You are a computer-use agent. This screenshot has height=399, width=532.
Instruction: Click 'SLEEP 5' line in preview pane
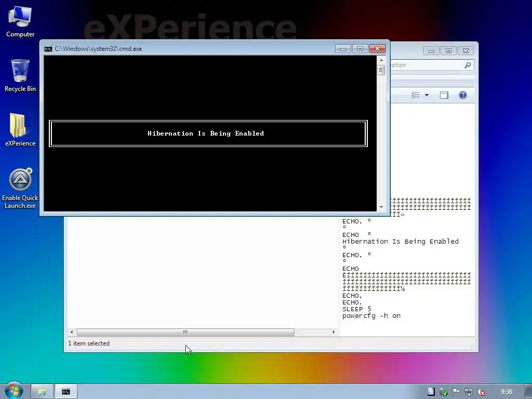tap(356, 309)
